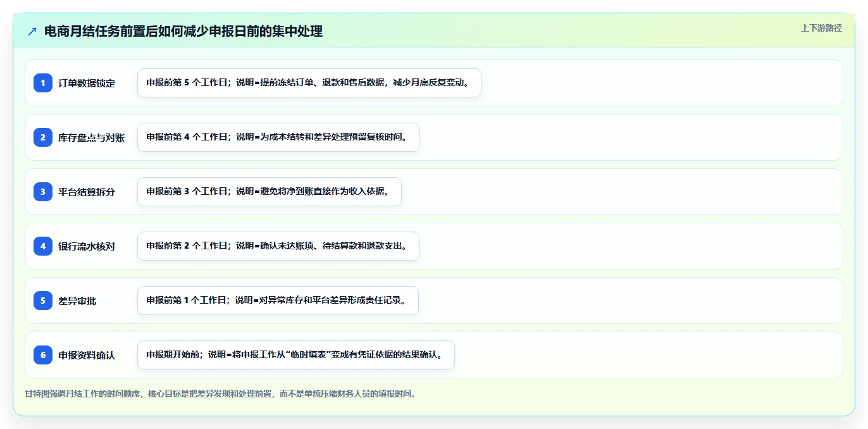Click the arrow icon beside the title

click(32, 31)
